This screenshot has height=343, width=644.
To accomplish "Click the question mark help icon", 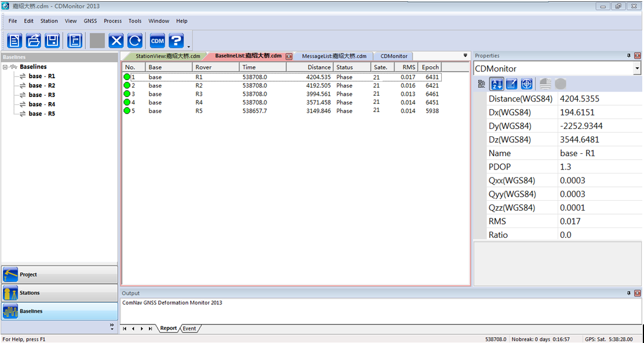I will click(176, 41).
